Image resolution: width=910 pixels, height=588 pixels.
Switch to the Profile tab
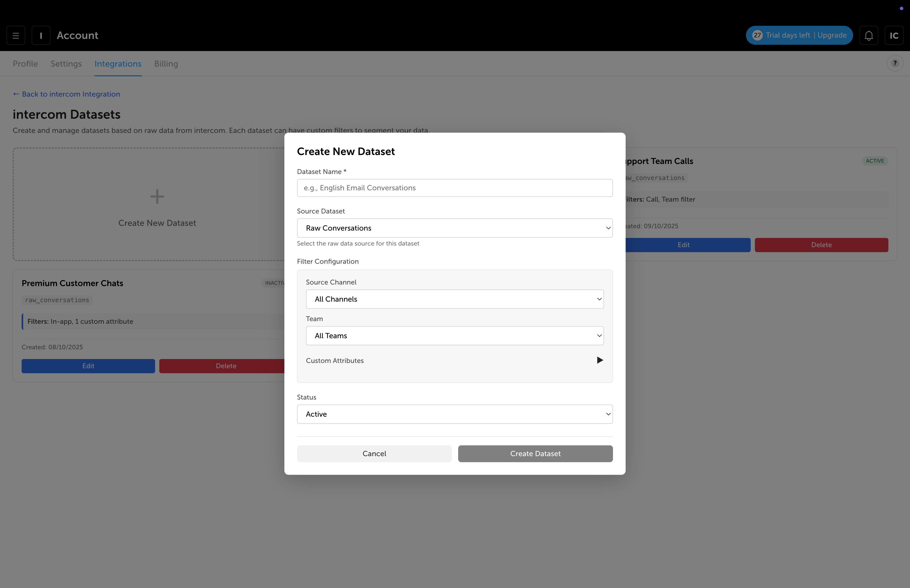coord(25,64)
